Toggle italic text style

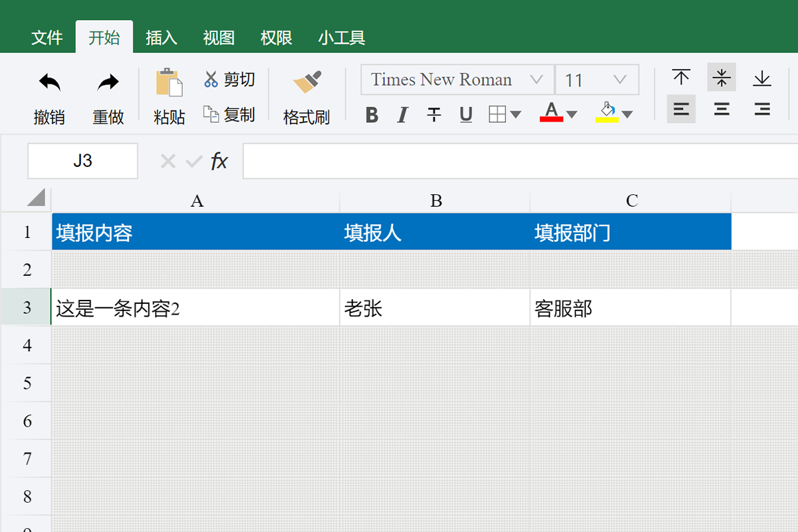[402, 115]
